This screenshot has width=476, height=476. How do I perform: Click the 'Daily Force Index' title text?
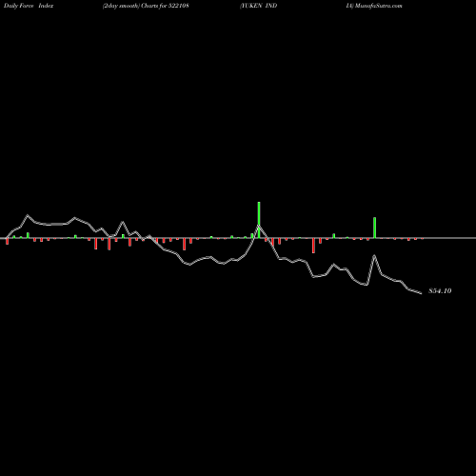[29, 6]
